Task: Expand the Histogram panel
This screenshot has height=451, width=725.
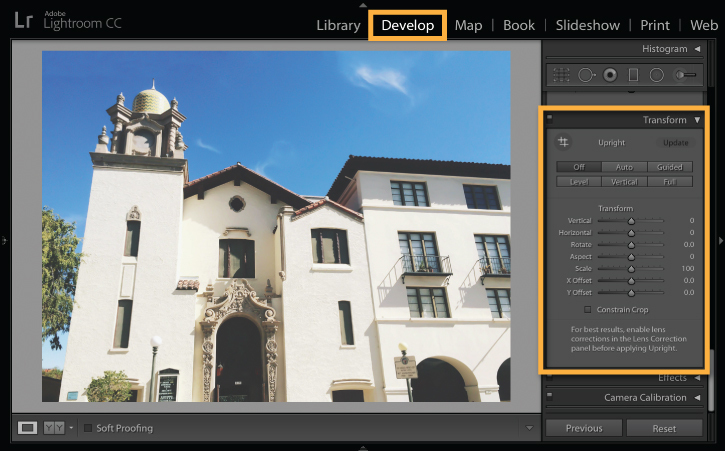Action: [x=697, y=49]
